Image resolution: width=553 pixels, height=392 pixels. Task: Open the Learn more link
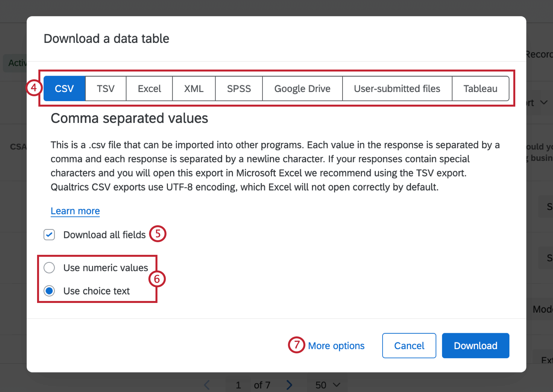point(75,211)
